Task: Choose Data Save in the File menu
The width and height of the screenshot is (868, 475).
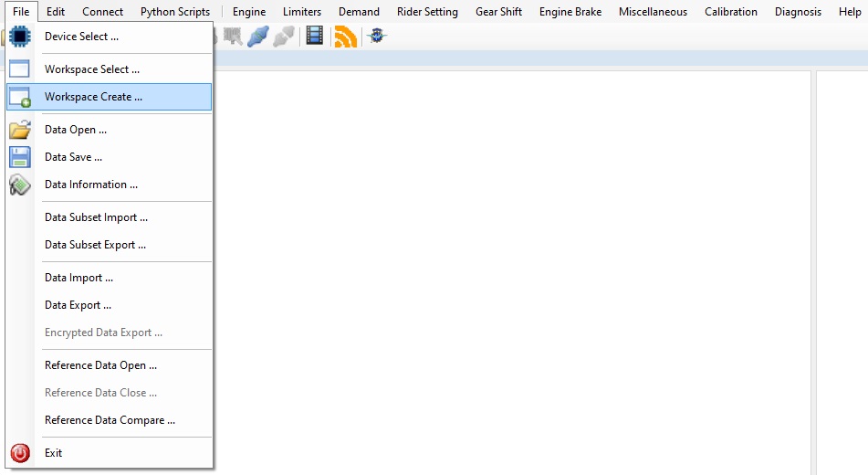Action: click(109, 157)
